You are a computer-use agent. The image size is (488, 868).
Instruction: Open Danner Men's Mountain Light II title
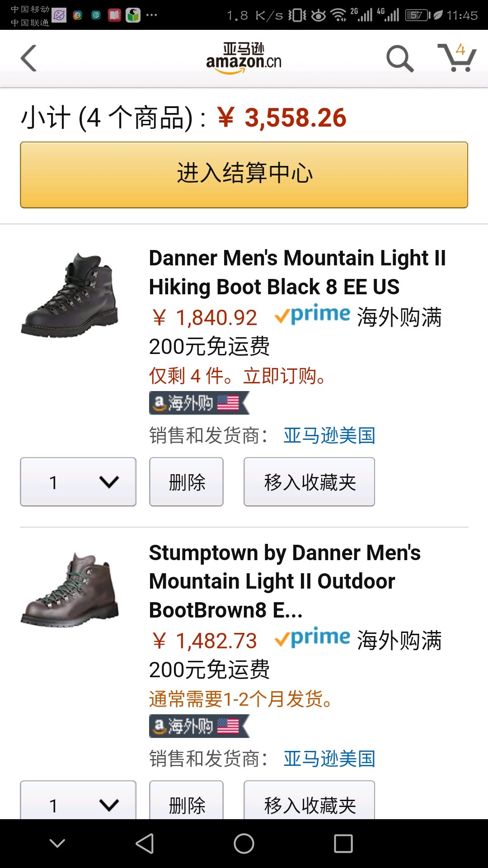click(297, 272)
